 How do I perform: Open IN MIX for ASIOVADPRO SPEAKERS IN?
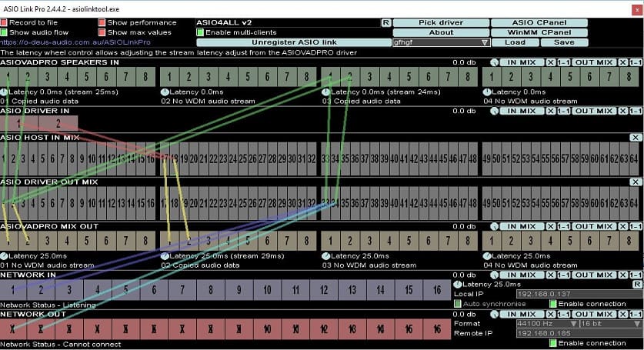[x=522, y=62]
